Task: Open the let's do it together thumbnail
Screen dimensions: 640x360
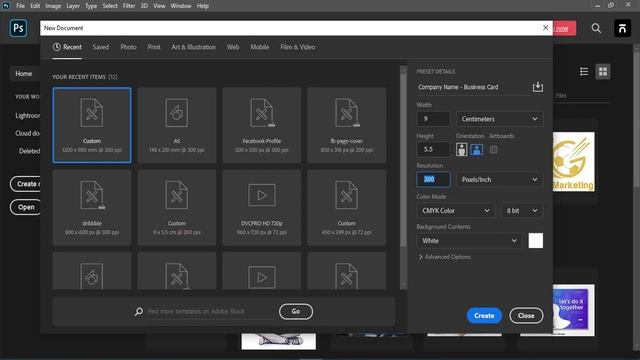Action: [x=573, y=310]
